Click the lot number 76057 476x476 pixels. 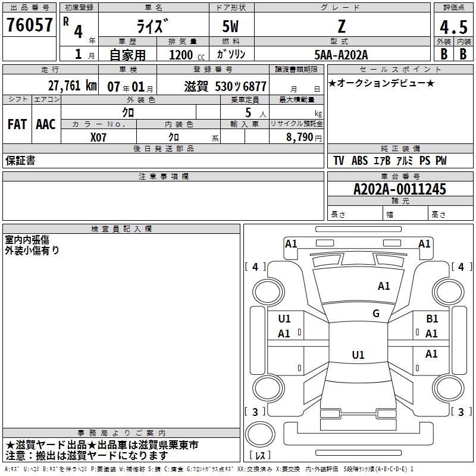[29, 25]
